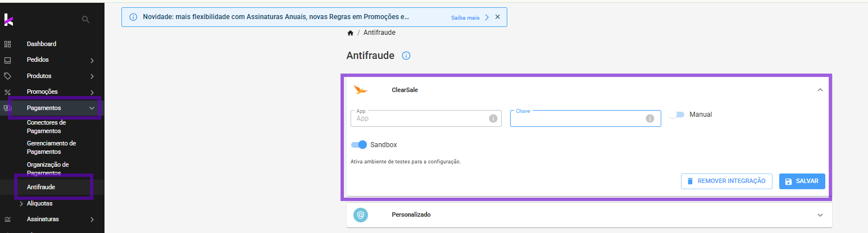This screenshot has height=233, width=868.
Task: Dismiss the Novidade announcement banner
Action: point(497,17)
